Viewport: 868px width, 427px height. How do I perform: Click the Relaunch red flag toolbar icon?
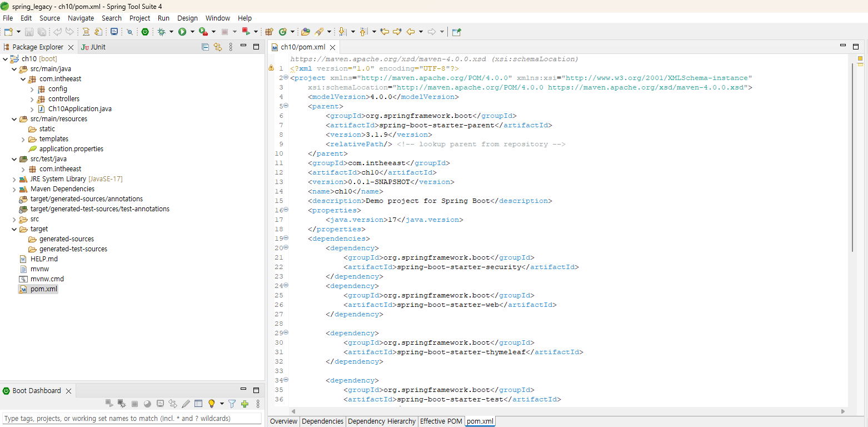(246, 32)
